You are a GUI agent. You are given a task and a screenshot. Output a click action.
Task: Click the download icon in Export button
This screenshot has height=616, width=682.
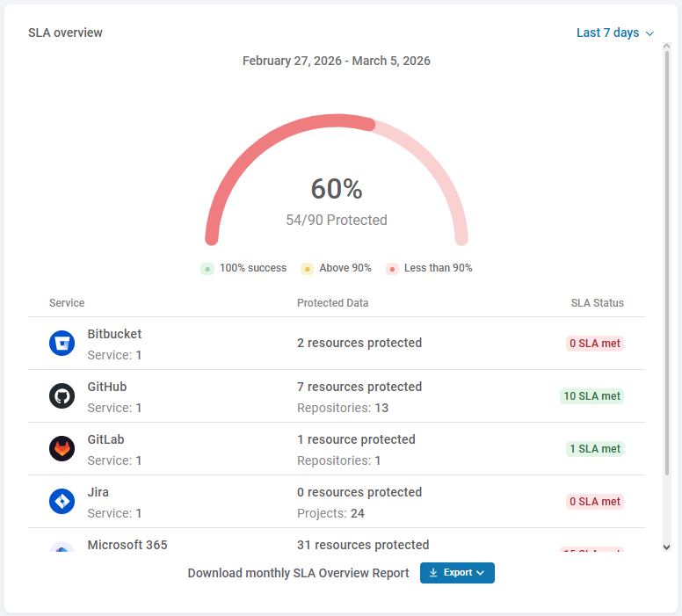click(x=433, y=573)
